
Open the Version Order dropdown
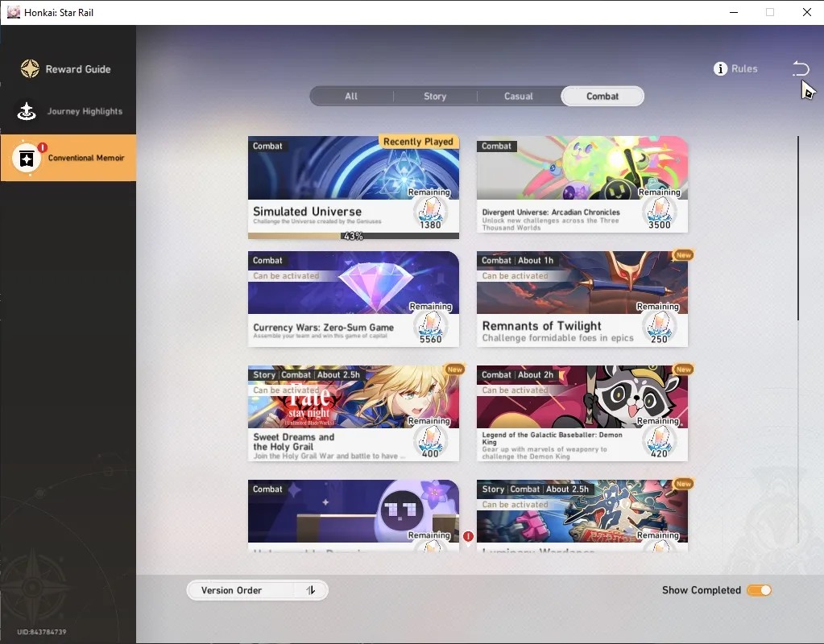pos(258,590)
